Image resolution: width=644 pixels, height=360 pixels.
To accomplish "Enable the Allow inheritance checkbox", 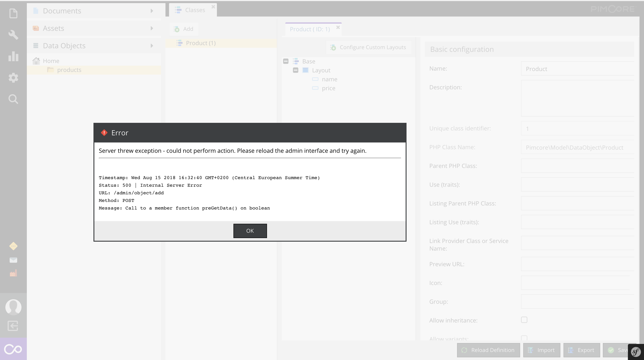I will pyautogui.click(x=524, y=320).
